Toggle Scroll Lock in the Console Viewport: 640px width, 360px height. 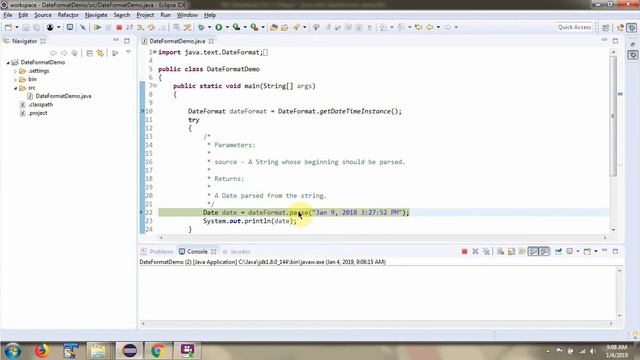[511, 251]
